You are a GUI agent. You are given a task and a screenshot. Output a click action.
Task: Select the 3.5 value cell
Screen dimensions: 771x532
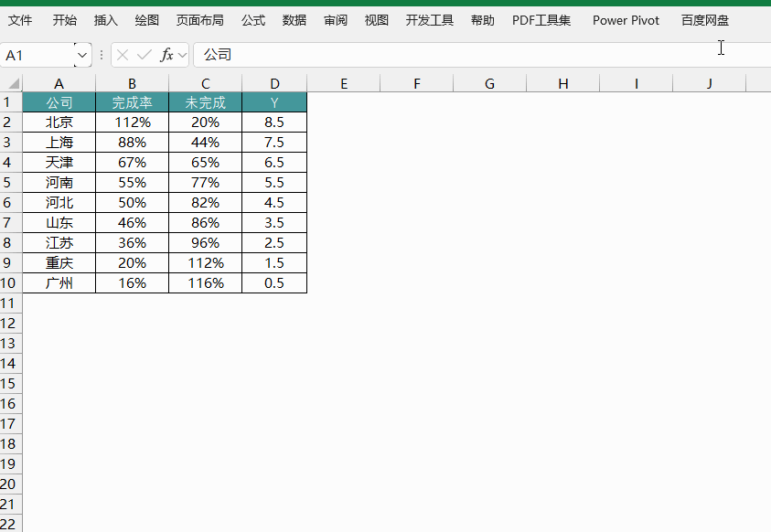(274, 222)
